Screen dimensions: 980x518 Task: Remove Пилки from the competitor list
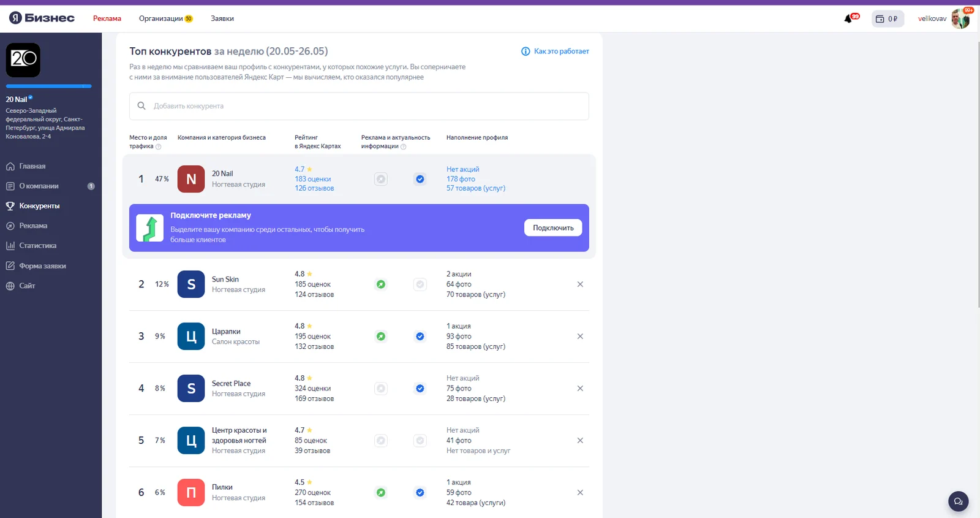pos(580,493)
